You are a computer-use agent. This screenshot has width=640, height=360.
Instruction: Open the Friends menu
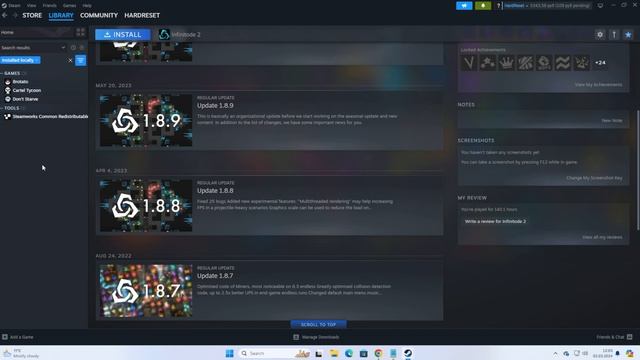(x=50, y=5)
